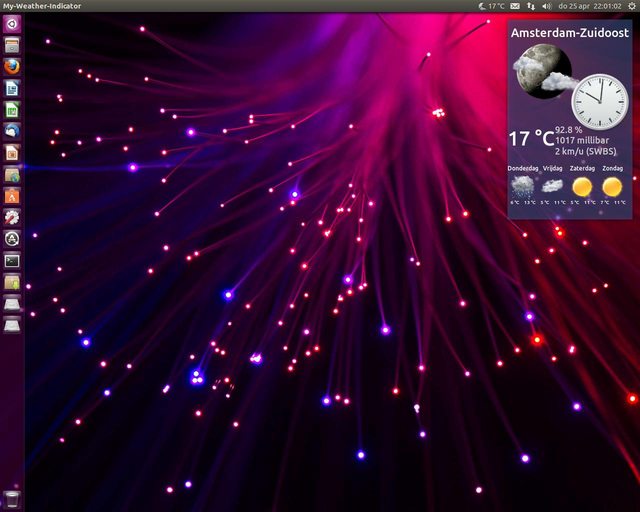
Task: Click the Donderdag forecast label
Action: 523,168
